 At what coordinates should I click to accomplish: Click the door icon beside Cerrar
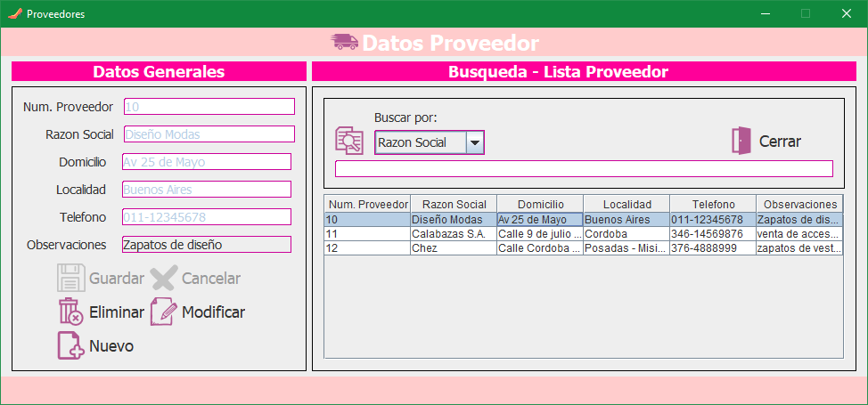[x=741, y=141]
